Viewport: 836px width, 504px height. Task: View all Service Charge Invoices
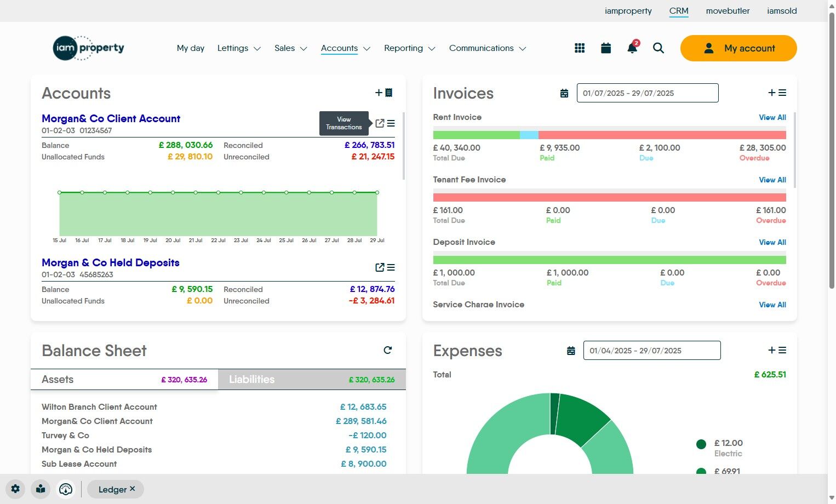772,305
